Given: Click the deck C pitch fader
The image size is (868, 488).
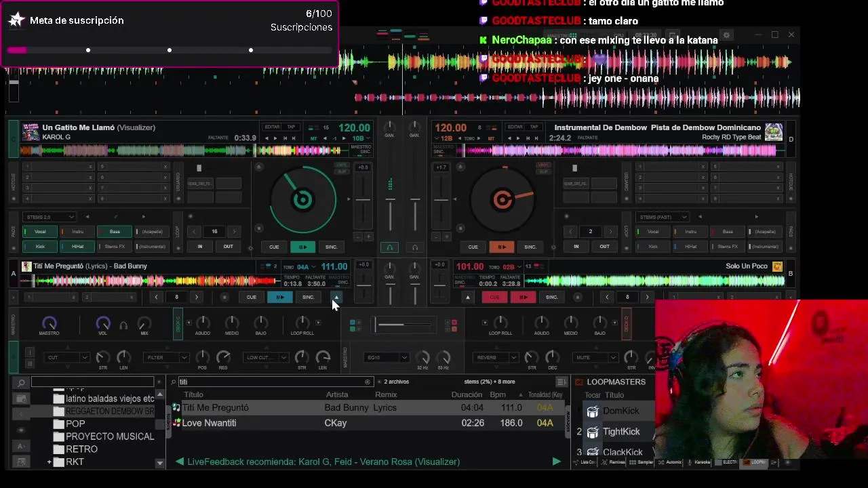Looking at the screenshot, I should click(363, 200).
